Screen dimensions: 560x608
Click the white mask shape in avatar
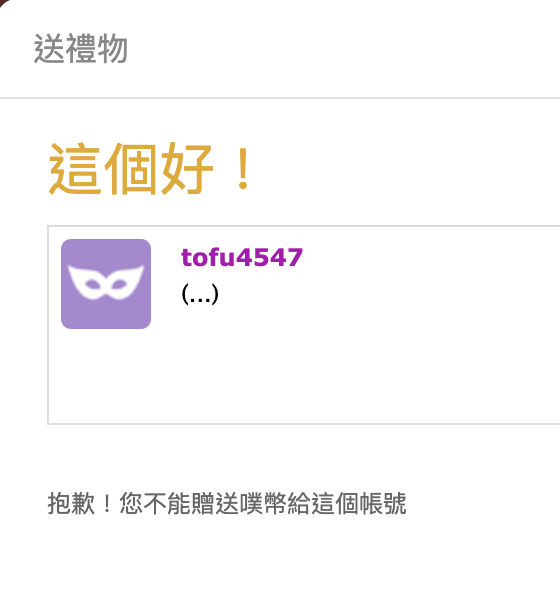tap(106, 282)
